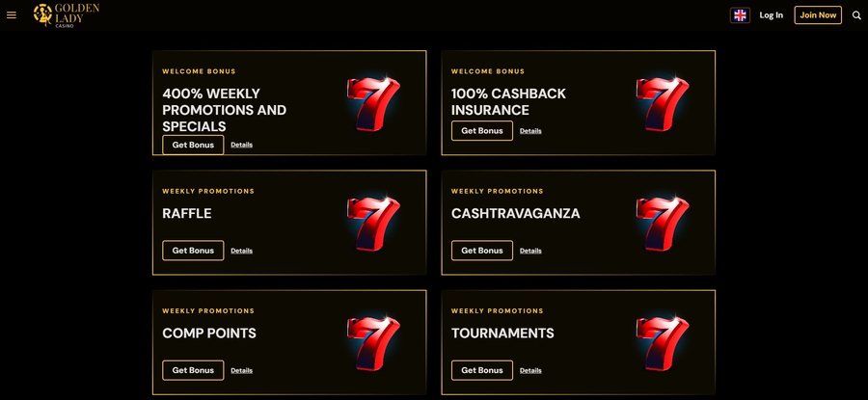This screenshot has height=400, width=868.
Task: Get Bonus for the Raffle promotion
Action: pyautogui.click(x=193, y=251)
